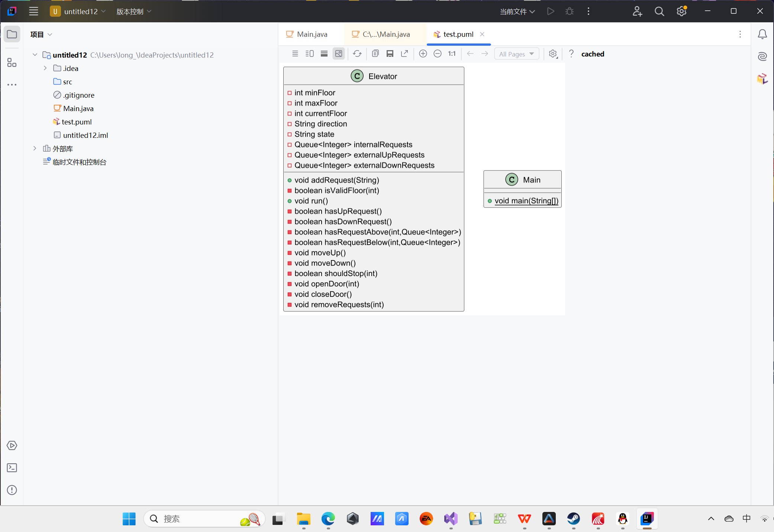Open PlantUML help question mark

(x=571, y=54)
